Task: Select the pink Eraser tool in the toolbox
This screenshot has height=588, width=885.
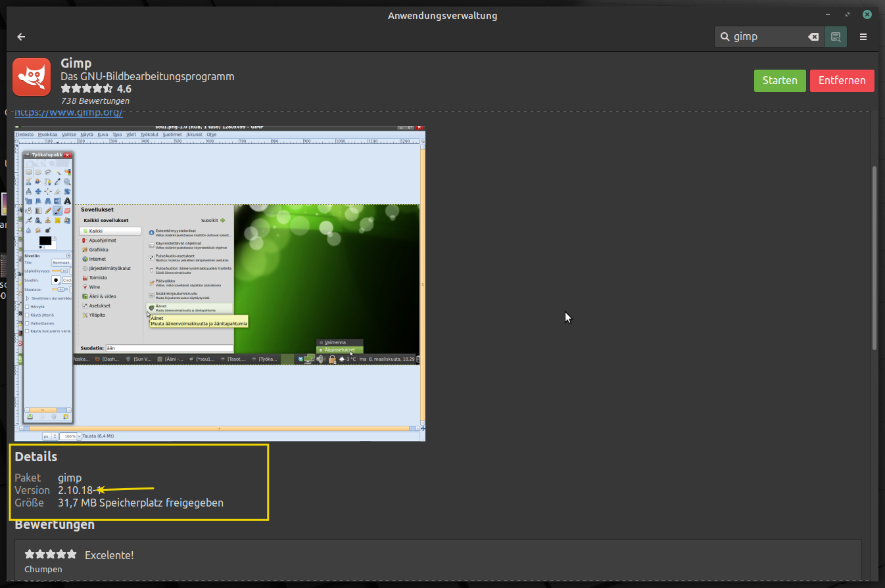Action: click(x=67, y=211)
